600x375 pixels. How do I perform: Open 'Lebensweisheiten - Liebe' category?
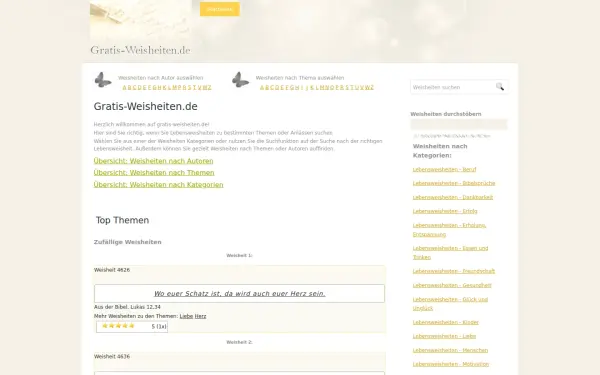point(444,336)
